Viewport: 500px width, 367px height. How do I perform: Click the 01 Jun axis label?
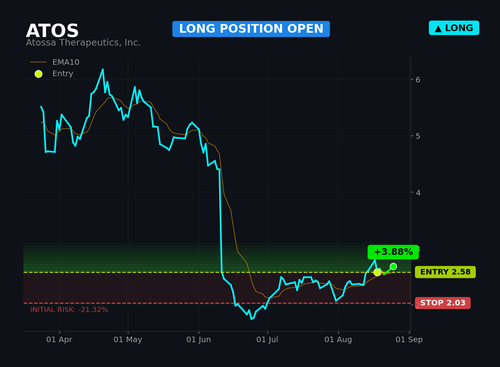199,340
